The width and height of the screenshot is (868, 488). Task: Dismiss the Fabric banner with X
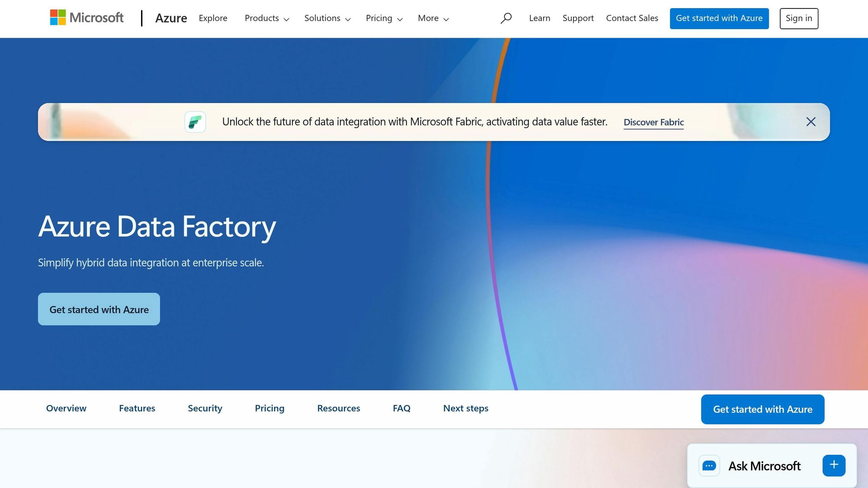[x=811, y=122]
